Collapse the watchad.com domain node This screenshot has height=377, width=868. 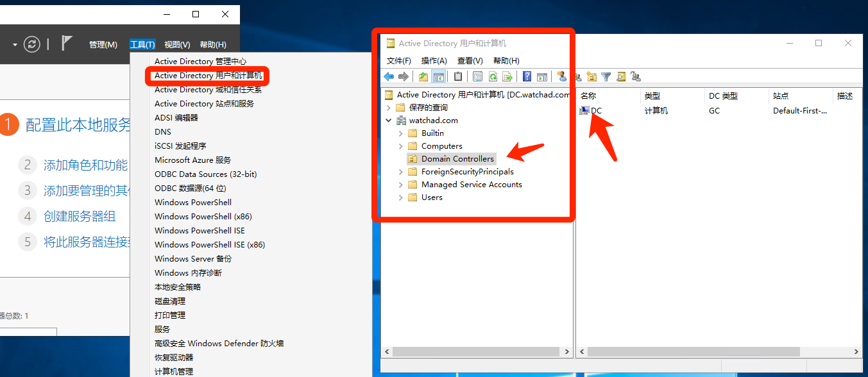(x=389, y=121)
